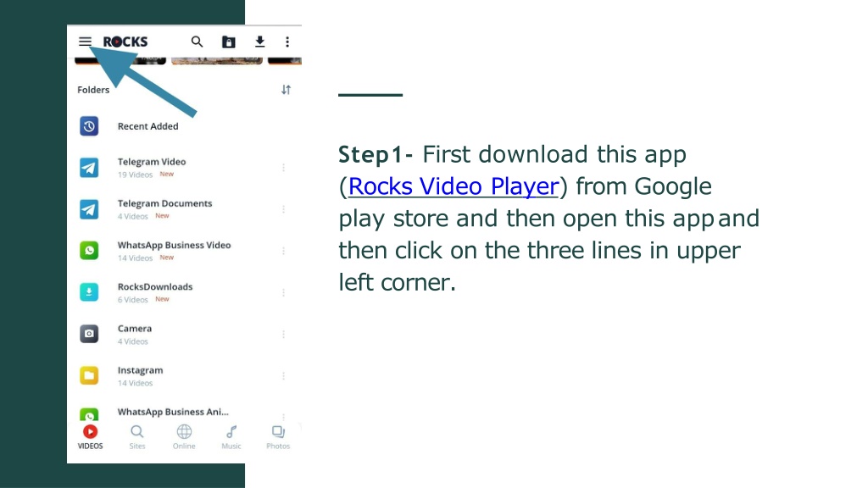Open options for the RocksDownloads folder
The image size is (868, 488).
point(283,292)
